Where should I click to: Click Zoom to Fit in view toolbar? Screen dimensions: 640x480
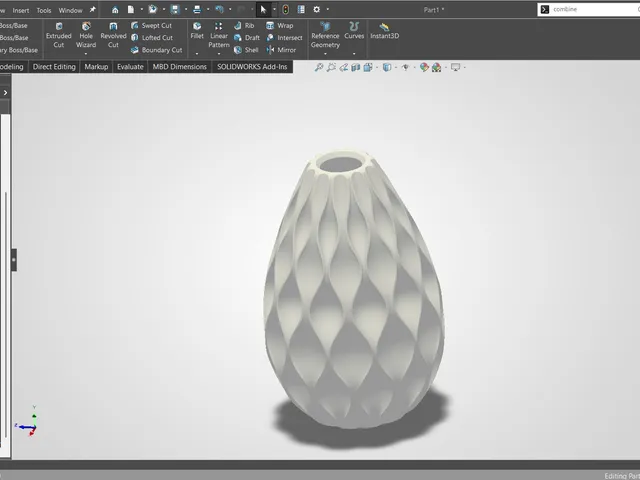(319, 67)
